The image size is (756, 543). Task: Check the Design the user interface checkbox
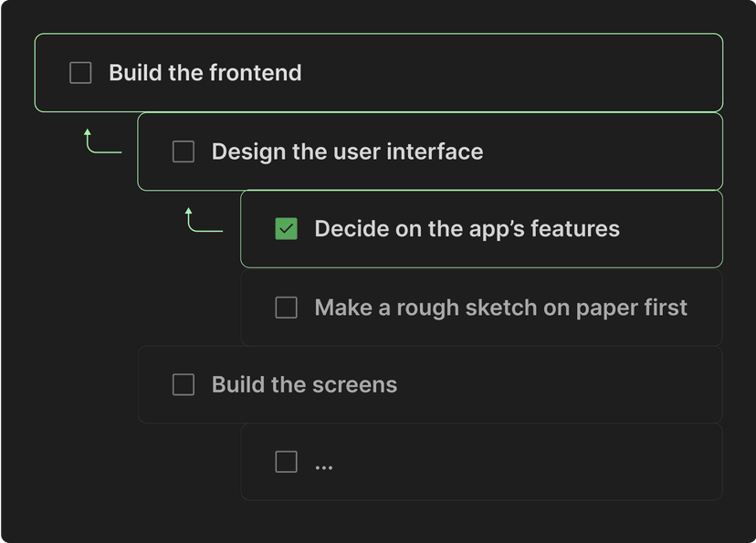coord(183,151)
